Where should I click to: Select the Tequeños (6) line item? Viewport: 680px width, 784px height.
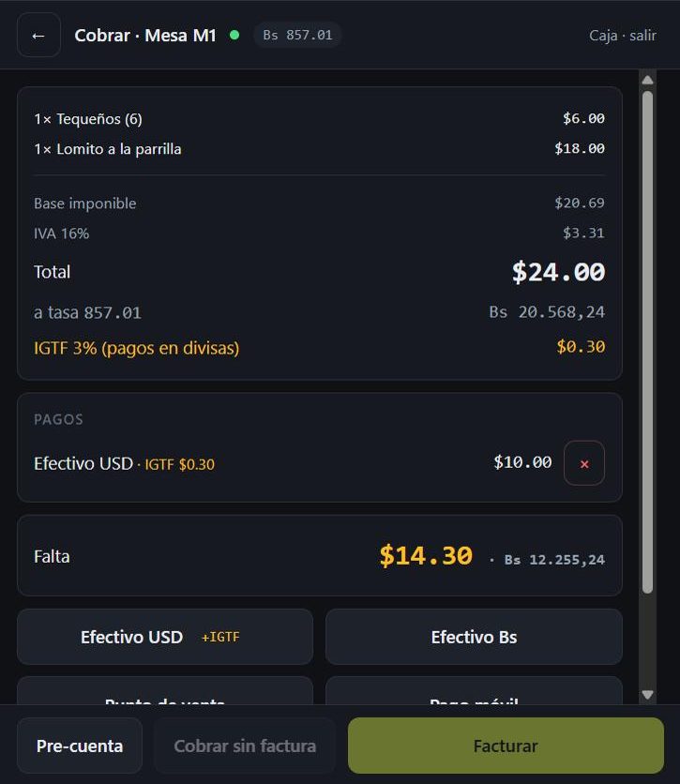click(x=319, y=119)
